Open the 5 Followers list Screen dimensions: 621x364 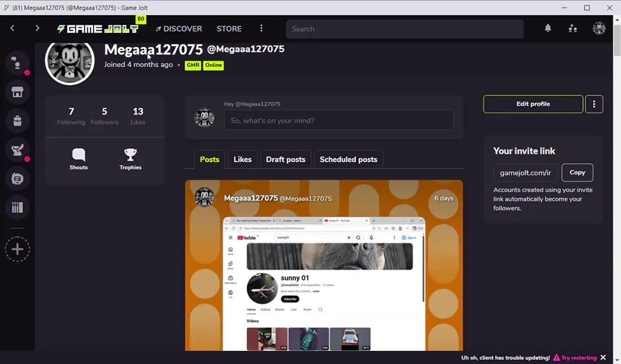tap(104, 116)
